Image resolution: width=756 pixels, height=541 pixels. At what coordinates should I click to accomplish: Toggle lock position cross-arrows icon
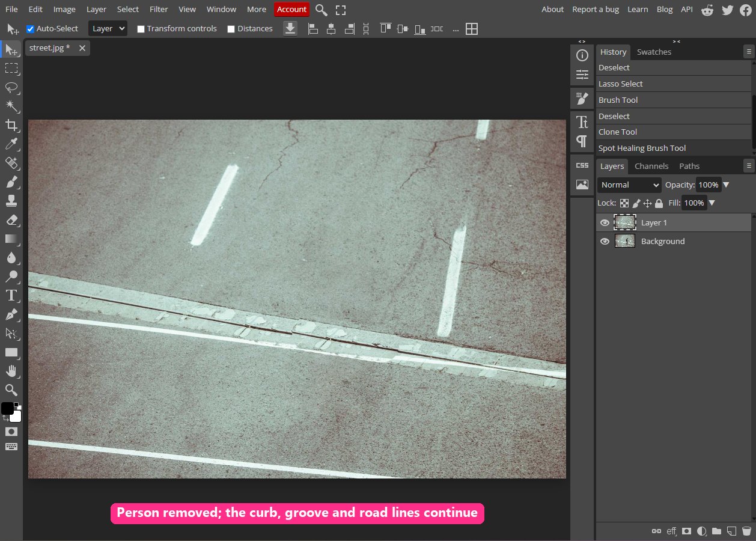(x=647, y=203)
